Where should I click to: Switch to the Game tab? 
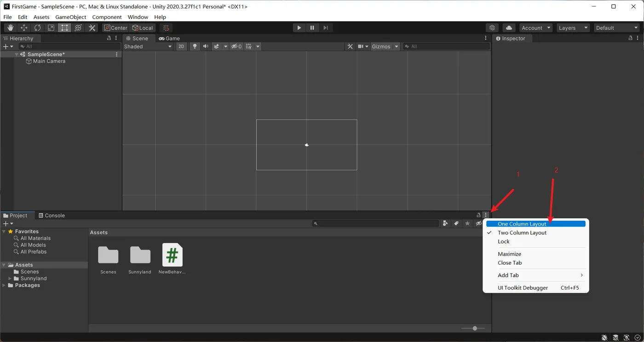coord(169,38)
